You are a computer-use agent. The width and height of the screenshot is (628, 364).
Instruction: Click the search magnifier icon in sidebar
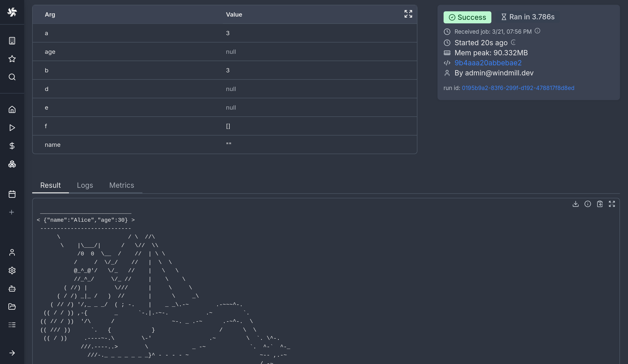(12, 77)
